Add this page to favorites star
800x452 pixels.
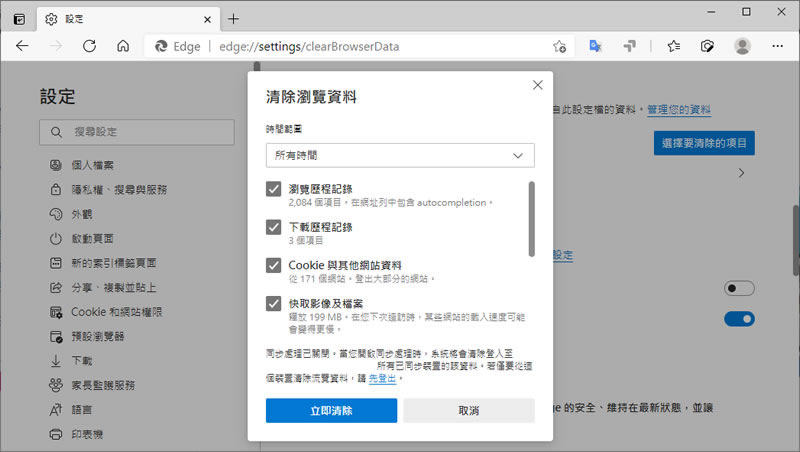560,46
